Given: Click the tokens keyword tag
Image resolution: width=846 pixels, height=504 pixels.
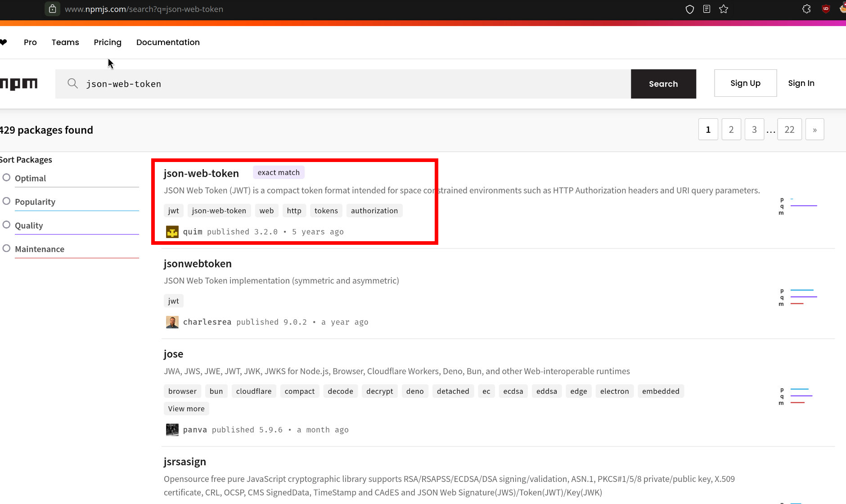Looking at the screenshot, I should [326, 211].
